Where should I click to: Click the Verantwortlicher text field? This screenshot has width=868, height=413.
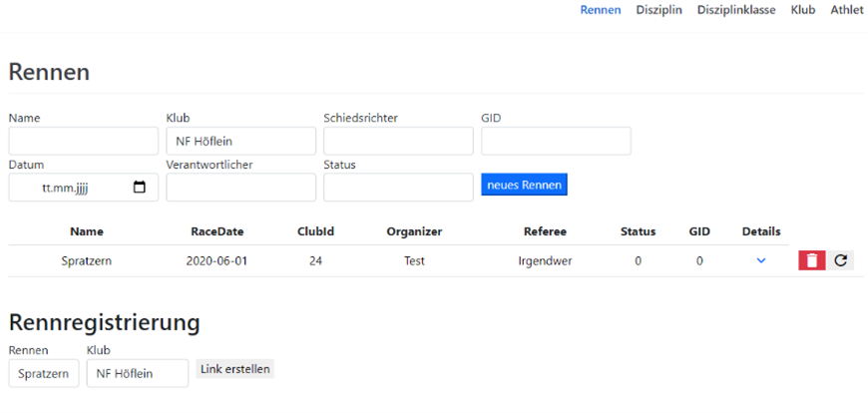(240, 188)
